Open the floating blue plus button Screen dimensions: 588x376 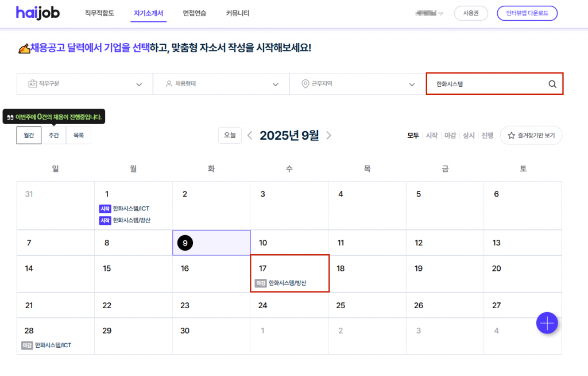point(547,323)
